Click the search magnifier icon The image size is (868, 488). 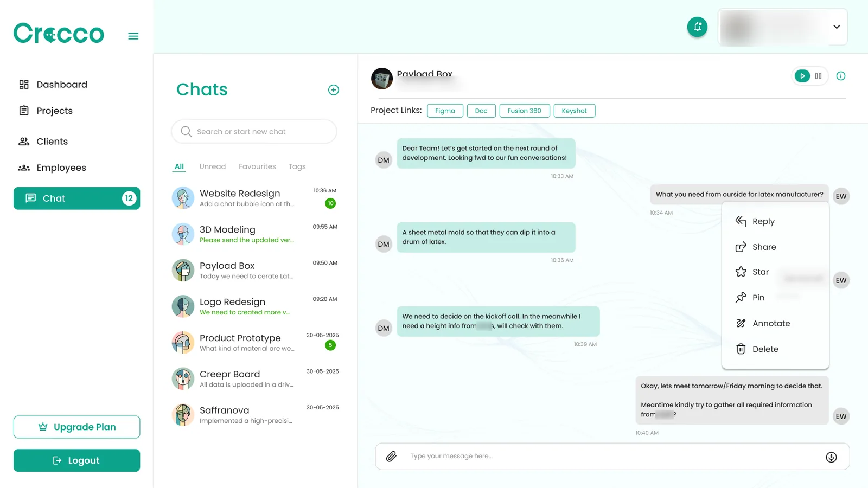tap(186, 132)
